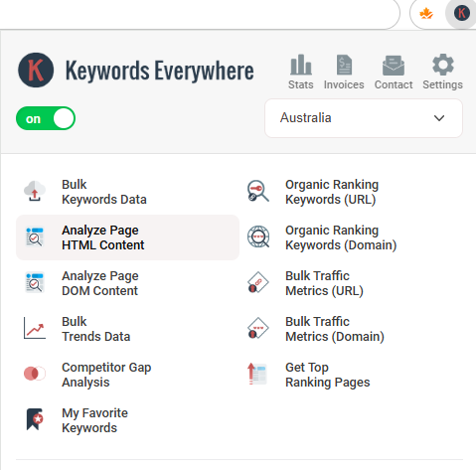476x470 pixels.
Task: Open the Invoices document icon
Action: (x=344, y=65)
